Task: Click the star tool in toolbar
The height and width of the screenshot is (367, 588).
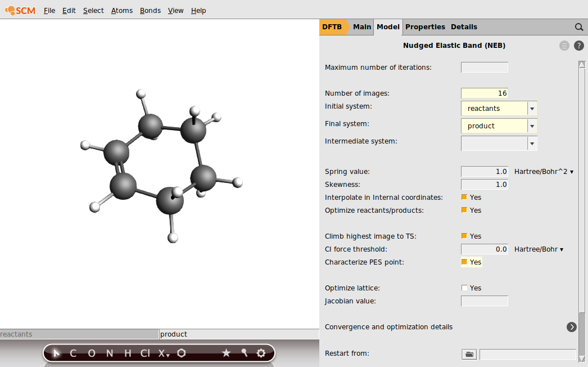Action: (226, 353)
